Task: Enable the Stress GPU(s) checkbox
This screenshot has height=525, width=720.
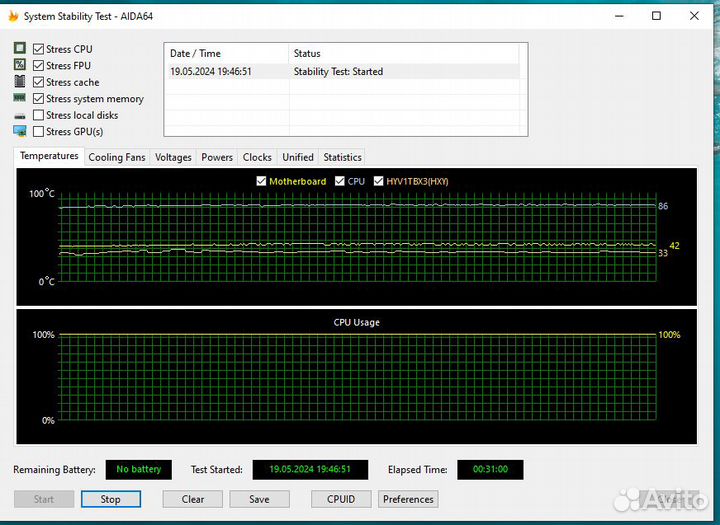Action: [39, 131]
